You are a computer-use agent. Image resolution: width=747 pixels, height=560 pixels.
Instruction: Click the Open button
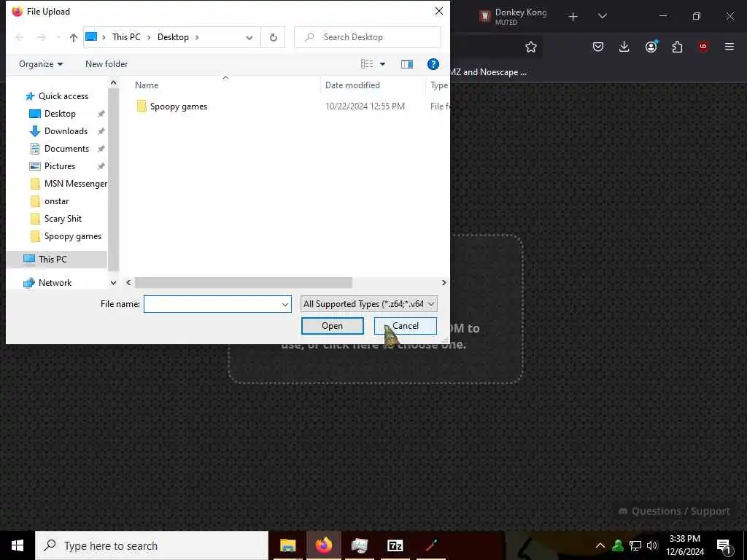(x=332, y=326)
